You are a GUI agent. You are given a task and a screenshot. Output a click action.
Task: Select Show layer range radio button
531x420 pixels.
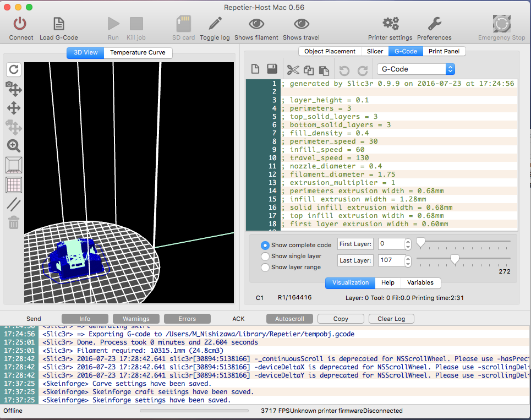click(266, 267)
